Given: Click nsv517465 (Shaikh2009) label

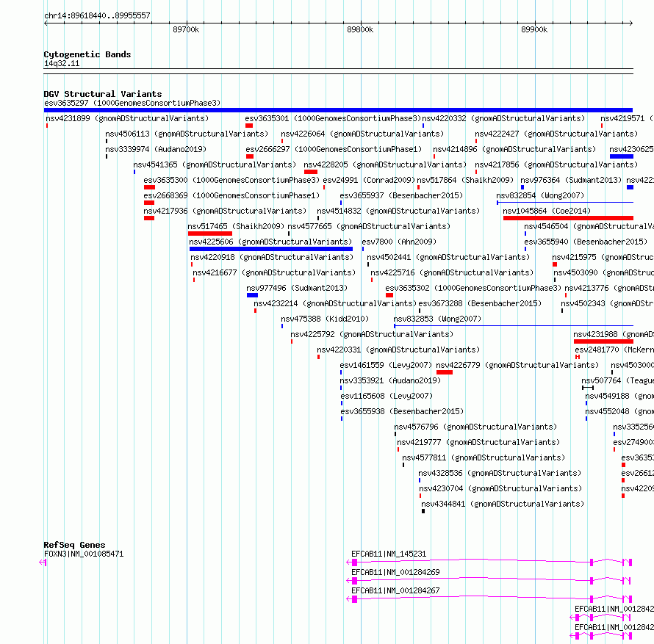Looking at the screenshot, I should pyautogui.click(x=236, y=226).
